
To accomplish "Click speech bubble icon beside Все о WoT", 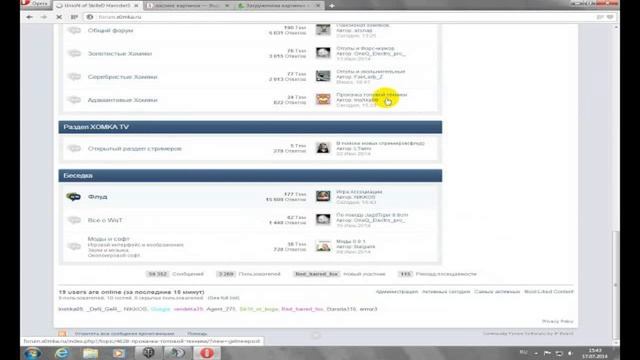I will pyautogui.click(x=74, y=220).
